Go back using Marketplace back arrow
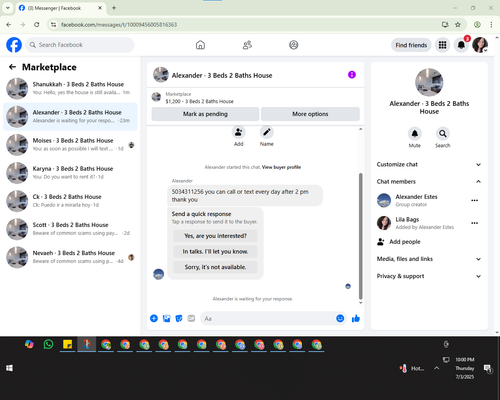Viewport: 500px width, 400px height. click(x=12, y=67)
